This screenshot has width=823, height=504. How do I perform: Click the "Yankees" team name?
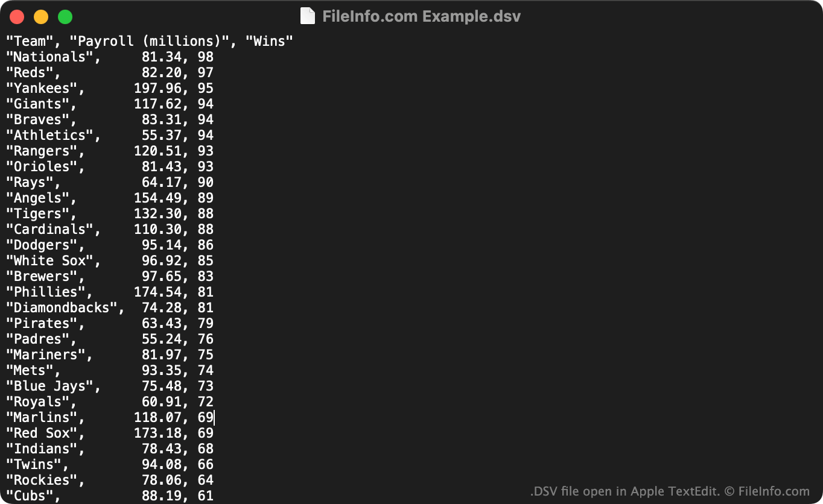tap(41, 89)
